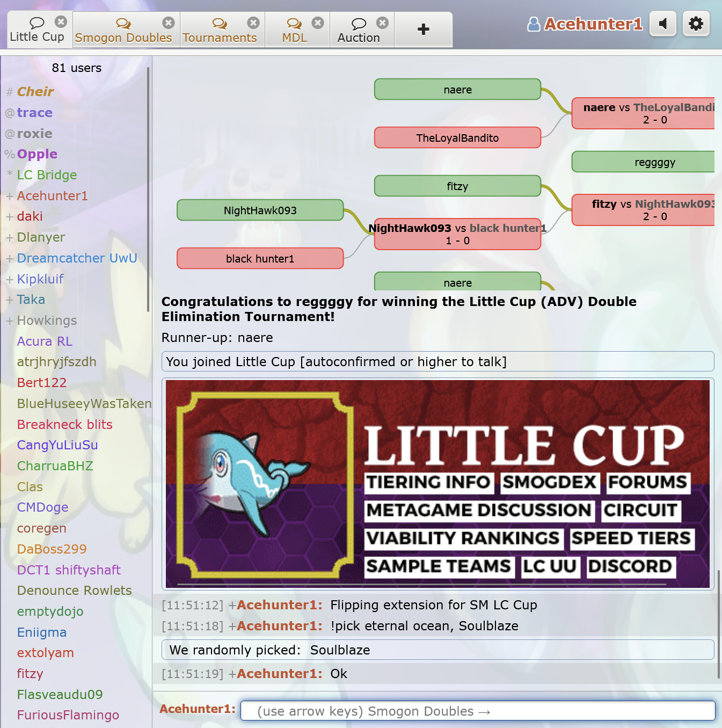The width and height of the screenshot is (722, 728).
Task: Click user Acehunter1 in the user list
Action: [53, 196]
